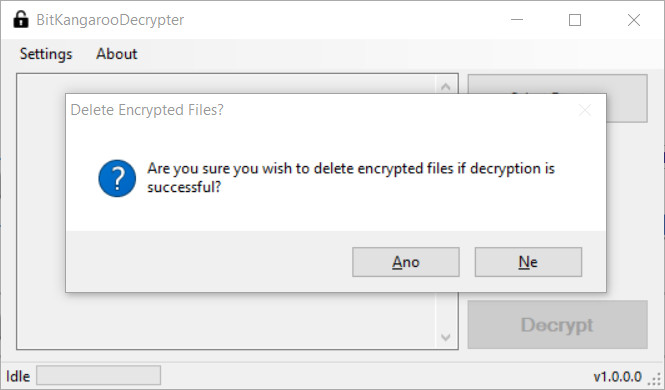The image size is (665, 390).
Task: Confirm deletion with the Ano button
Action: click(405, 262)
